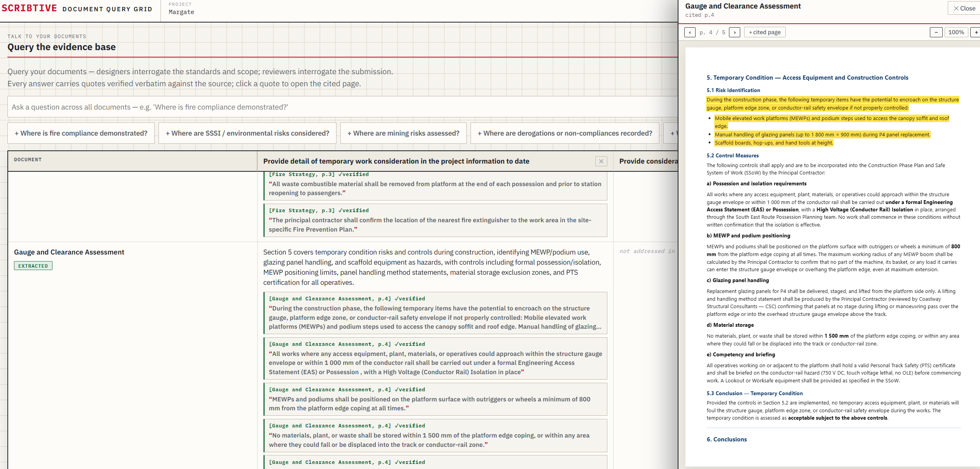Click the 'Query the evidence base' heading
This screenshot has width=980, height=469.
(x=61, y=47)
